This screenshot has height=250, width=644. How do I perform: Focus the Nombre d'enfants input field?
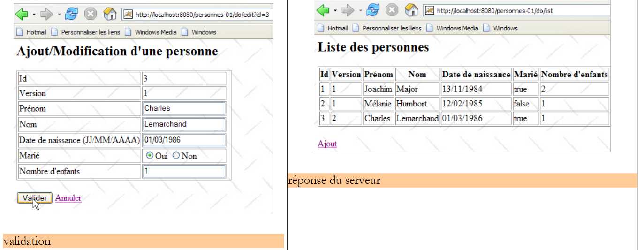click(x=184, y=171)
